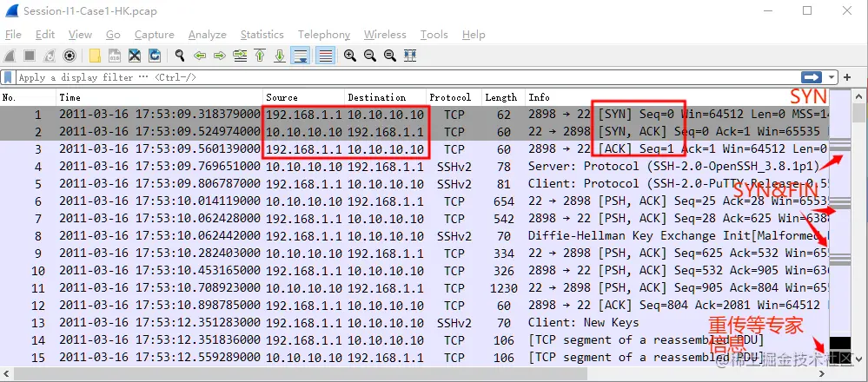Click time cell 17:53:12.559289000
Screen dimensions: 868x382
click(159, 358)
